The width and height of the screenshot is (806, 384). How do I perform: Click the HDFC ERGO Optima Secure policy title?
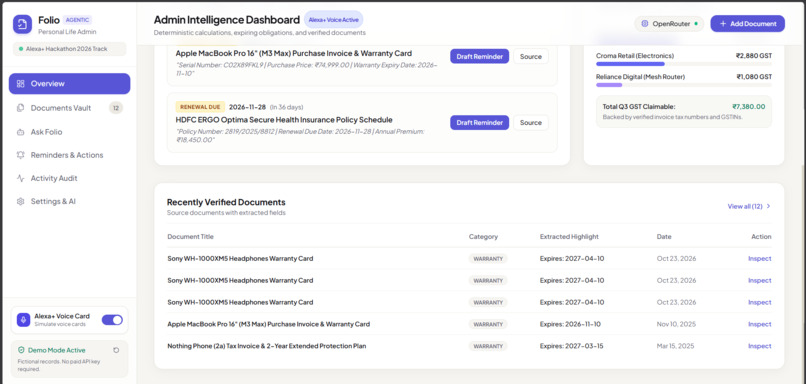284,120
